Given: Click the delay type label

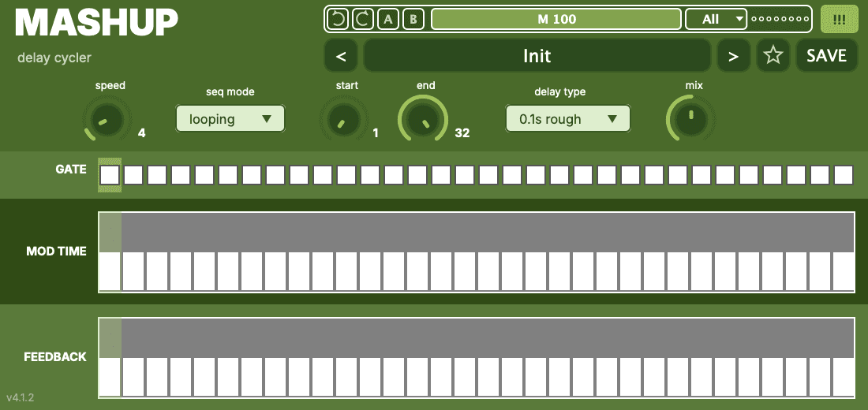Looking at the screenshot, I should (x=559, y=91).
